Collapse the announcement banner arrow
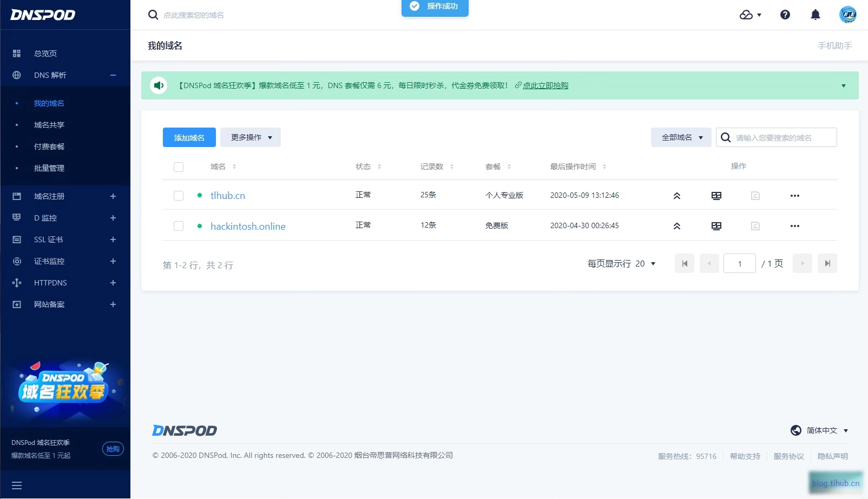 click(x=844, y=85)
